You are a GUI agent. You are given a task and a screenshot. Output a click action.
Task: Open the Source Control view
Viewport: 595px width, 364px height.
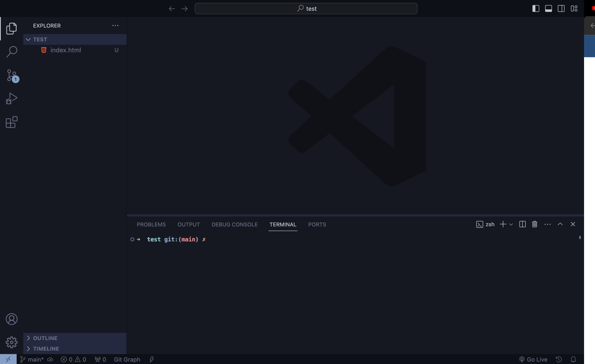[11, 75]
